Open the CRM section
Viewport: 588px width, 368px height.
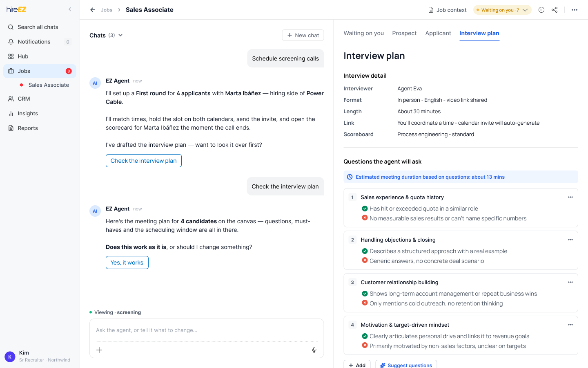(x=40, y=99)
